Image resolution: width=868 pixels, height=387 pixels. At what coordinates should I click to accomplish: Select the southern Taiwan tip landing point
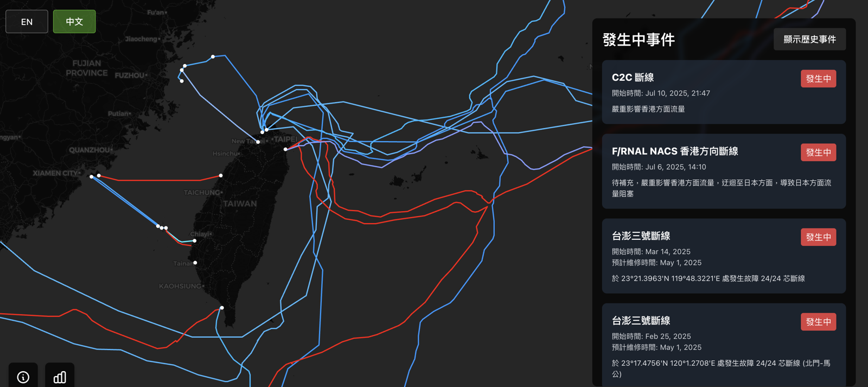click(222, 308)
